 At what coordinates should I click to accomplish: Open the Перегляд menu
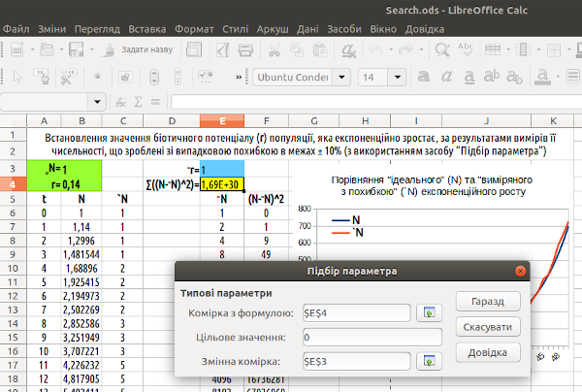[x=97, y=29]
